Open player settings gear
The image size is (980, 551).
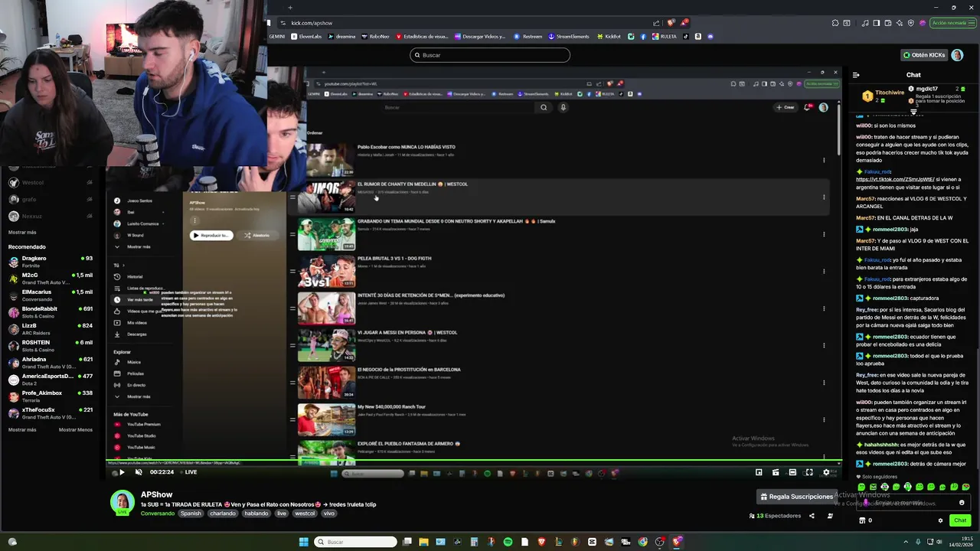(x=825, y=472)
